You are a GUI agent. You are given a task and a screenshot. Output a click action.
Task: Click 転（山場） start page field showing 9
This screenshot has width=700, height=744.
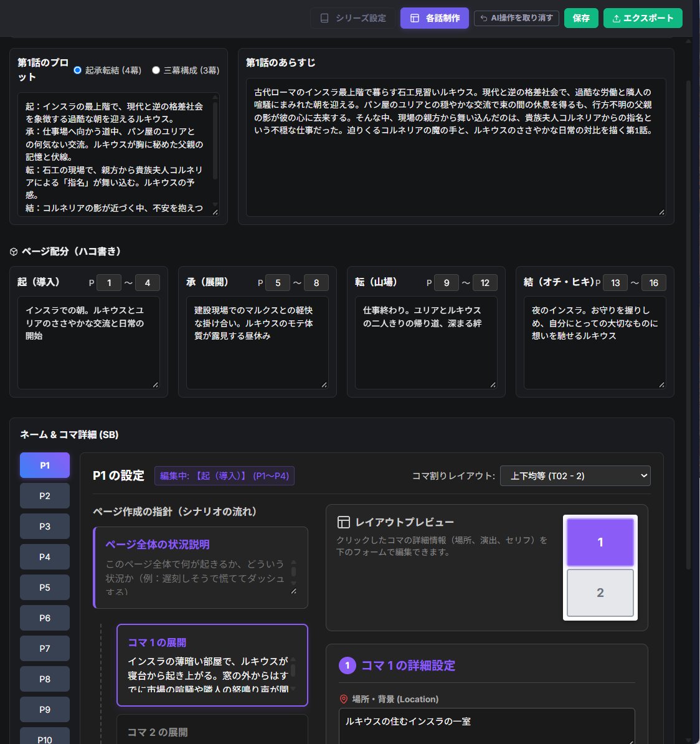447,283
